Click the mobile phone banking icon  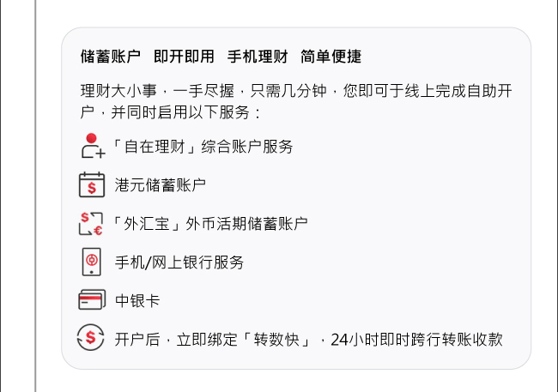coord(92,262)
